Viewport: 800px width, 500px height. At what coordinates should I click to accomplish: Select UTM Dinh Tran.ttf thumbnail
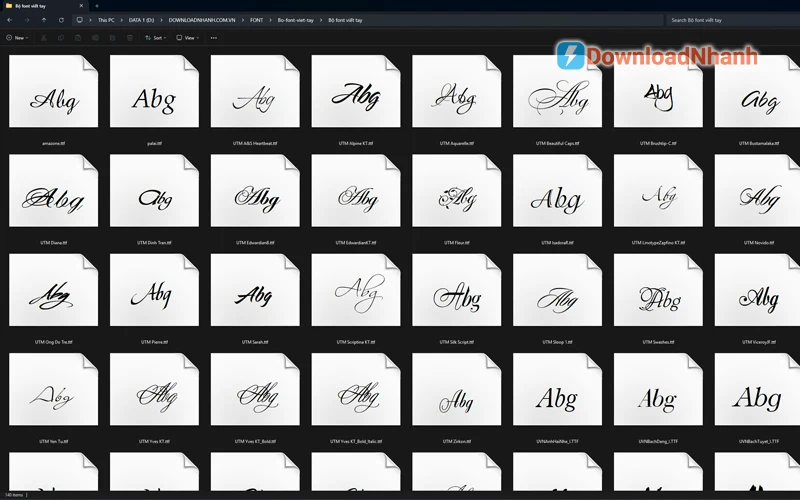pos(154,191)
